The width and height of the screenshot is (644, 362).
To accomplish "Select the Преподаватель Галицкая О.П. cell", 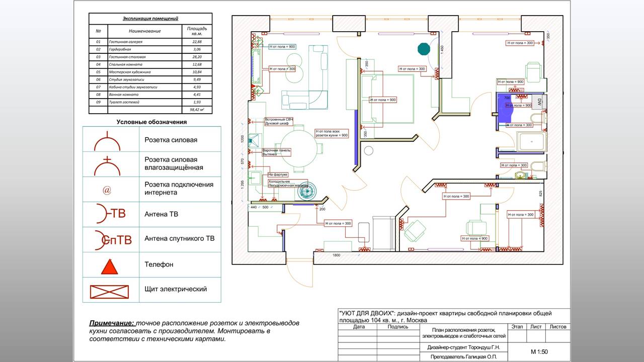I will pos(463,357).
